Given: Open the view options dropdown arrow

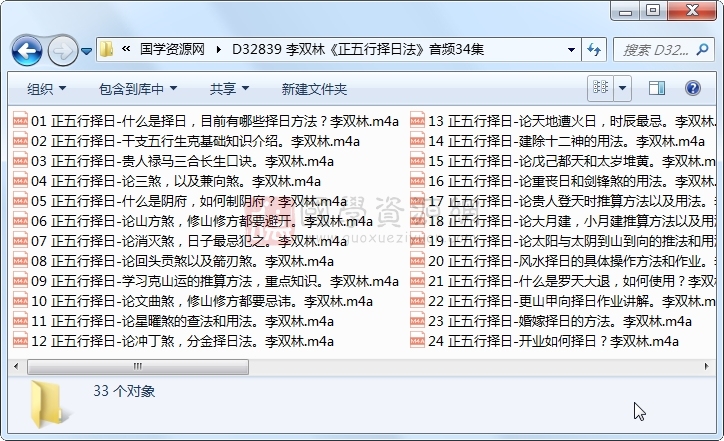Looking at the screenshot, I should 622,87.
